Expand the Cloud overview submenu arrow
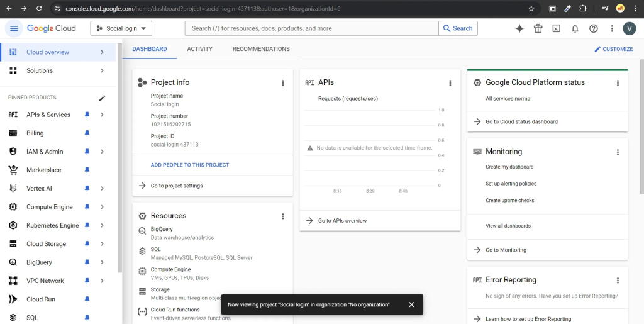The image size is (644, 324). [x=102, y=52]
